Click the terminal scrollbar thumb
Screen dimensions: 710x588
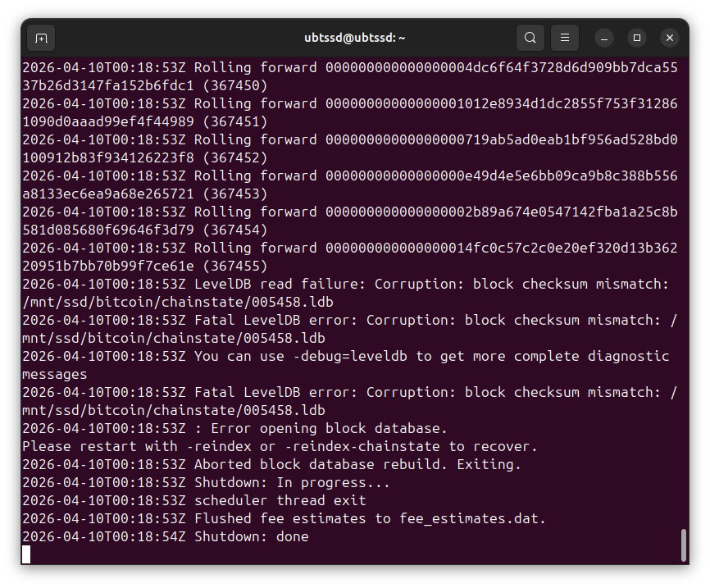pyautogui.click(x=684, y=545)
